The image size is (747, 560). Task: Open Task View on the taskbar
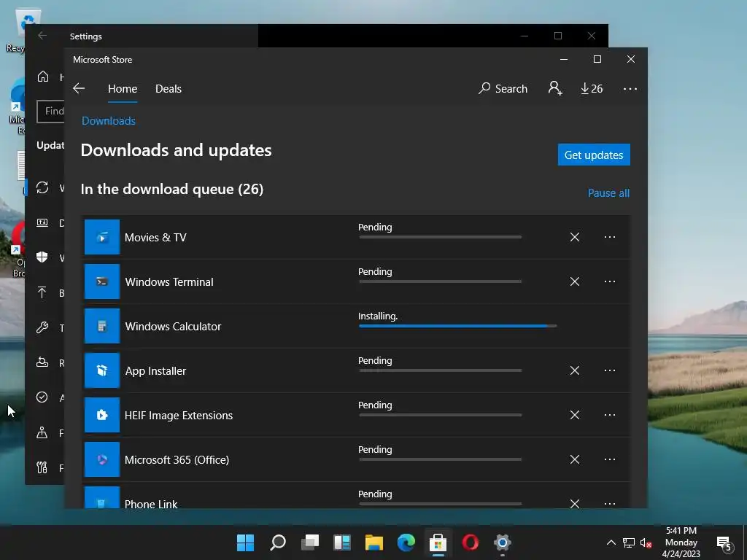(x=310, y=542)
